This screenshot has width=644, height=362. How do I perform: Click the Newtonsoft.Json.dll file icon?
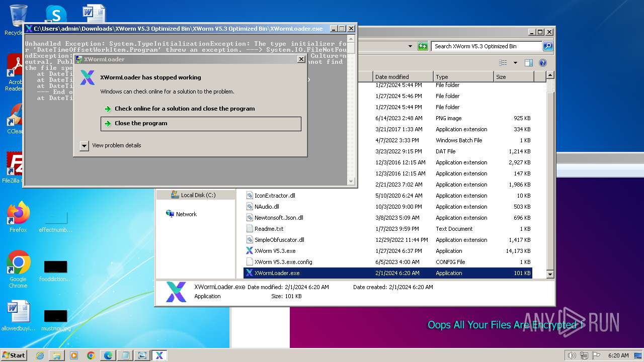click(250, 218)
